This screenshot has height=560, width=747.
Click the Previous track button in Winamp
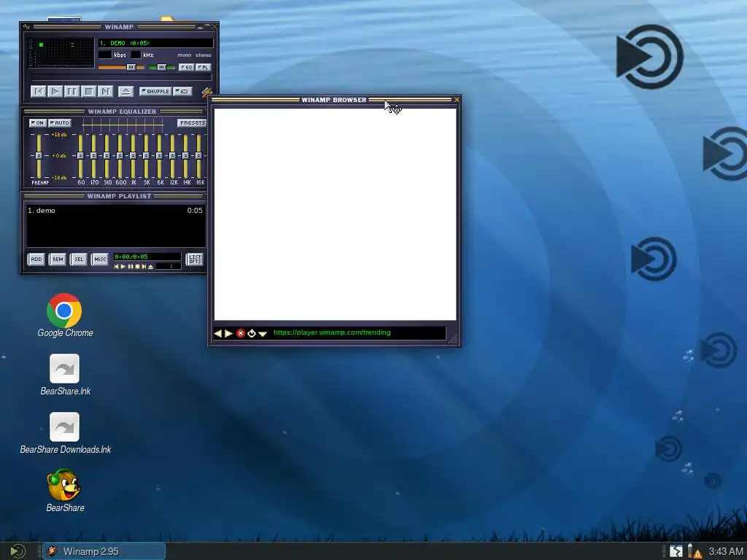pyautogui.click(x=39, y=91)
